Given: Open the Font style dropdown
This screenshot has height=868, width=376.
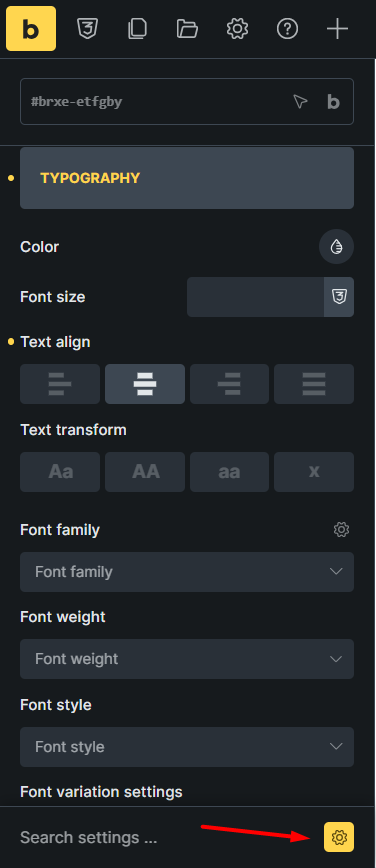Looking at the screenshot, I should [x=187, y=747].
